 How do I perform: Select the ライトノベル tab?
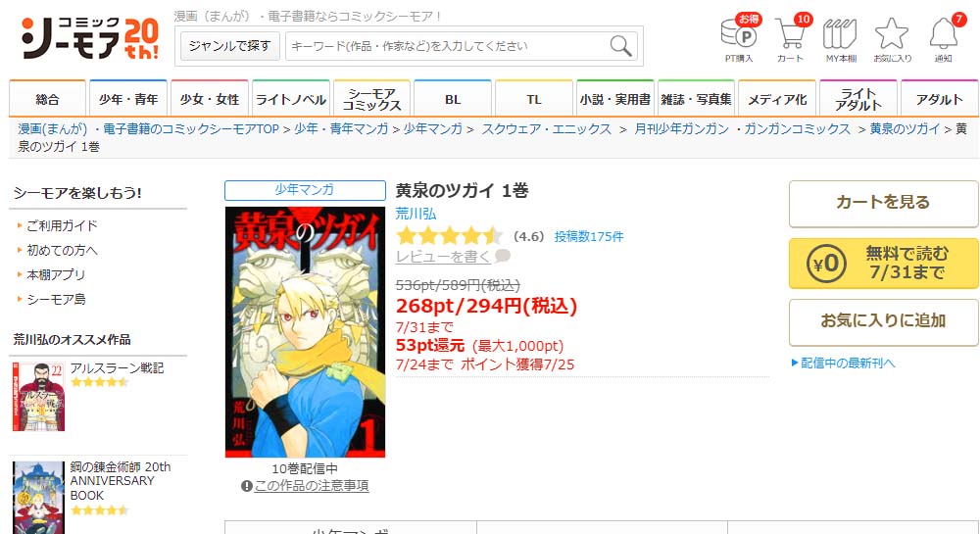click(x=291, y=99)
